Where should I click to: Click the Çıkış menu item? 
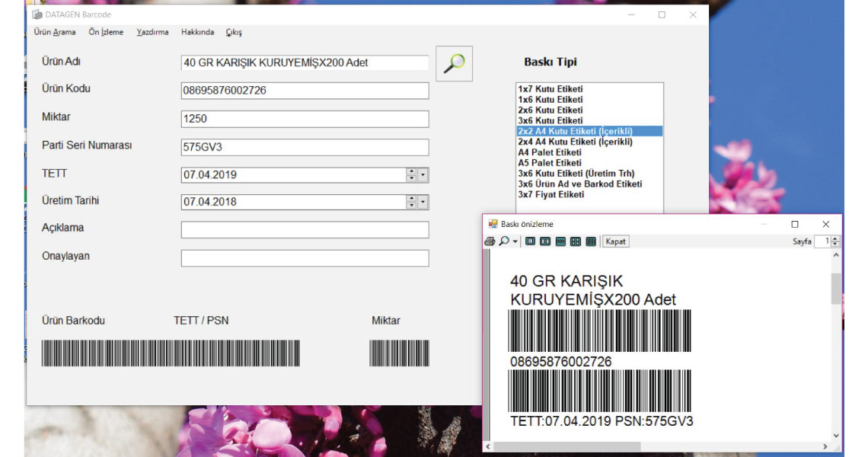234,32
